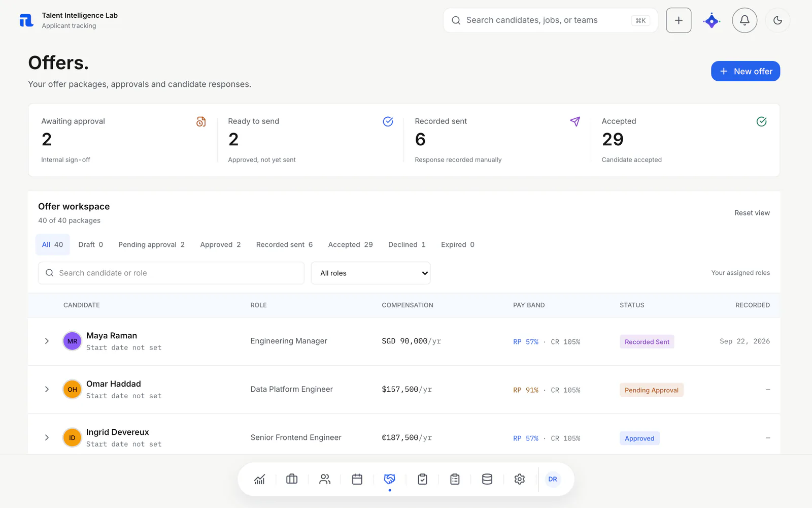Click the RECORDED column header
Screen dimensions: 812x508
click(x=753, y=305)
